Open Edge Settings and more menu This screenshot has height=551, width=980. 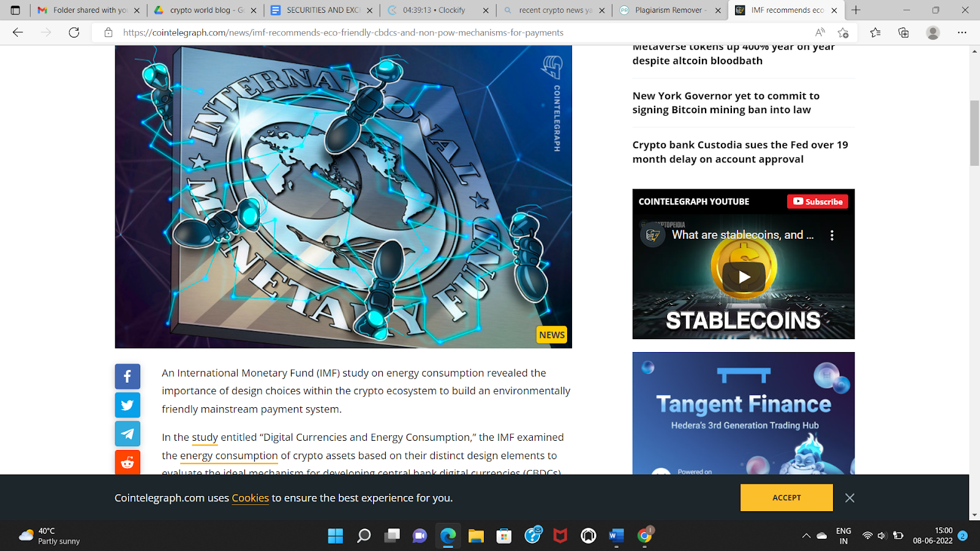pos(962,32)
